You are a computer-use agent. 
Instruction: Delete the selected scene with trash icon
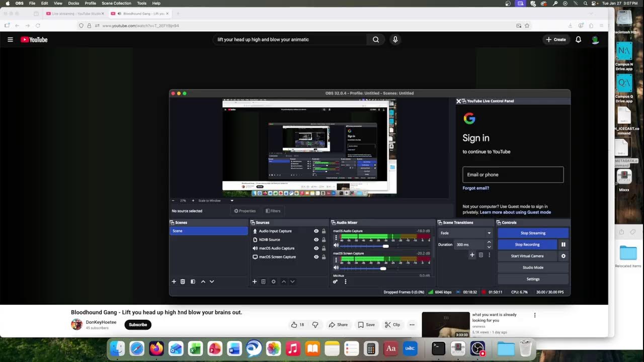[x=183, y=282]
